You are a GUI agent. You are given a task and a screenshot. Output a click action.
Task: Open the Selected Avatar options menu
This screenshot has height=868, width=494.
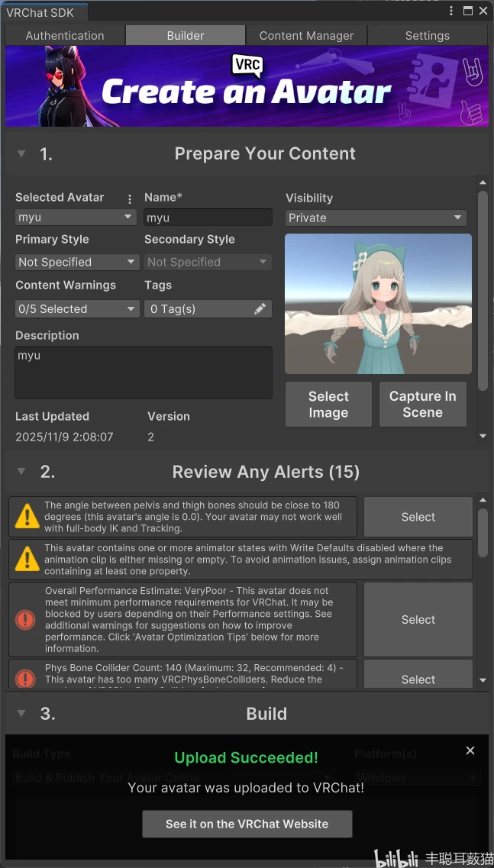(x=130, y=198)
